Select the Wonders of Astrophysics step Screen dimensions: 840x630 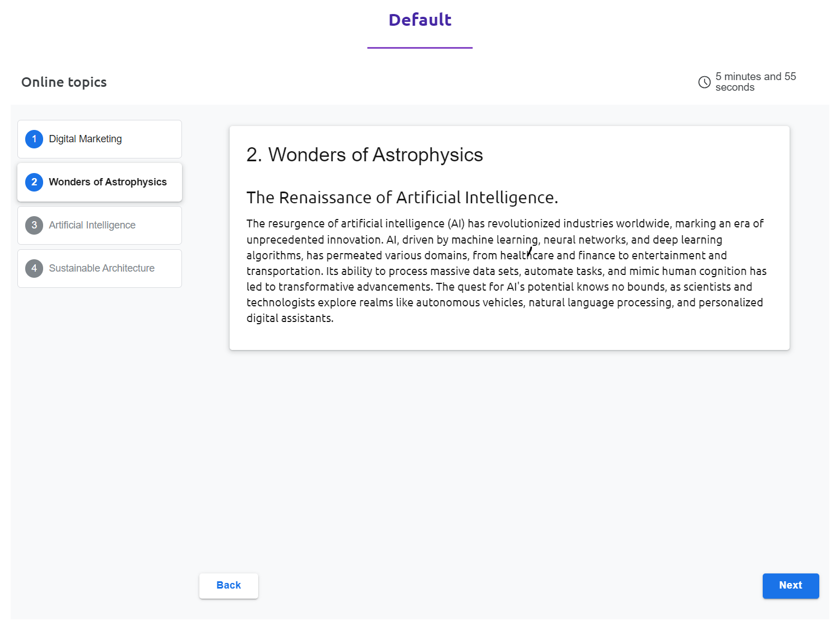point(108,182)
